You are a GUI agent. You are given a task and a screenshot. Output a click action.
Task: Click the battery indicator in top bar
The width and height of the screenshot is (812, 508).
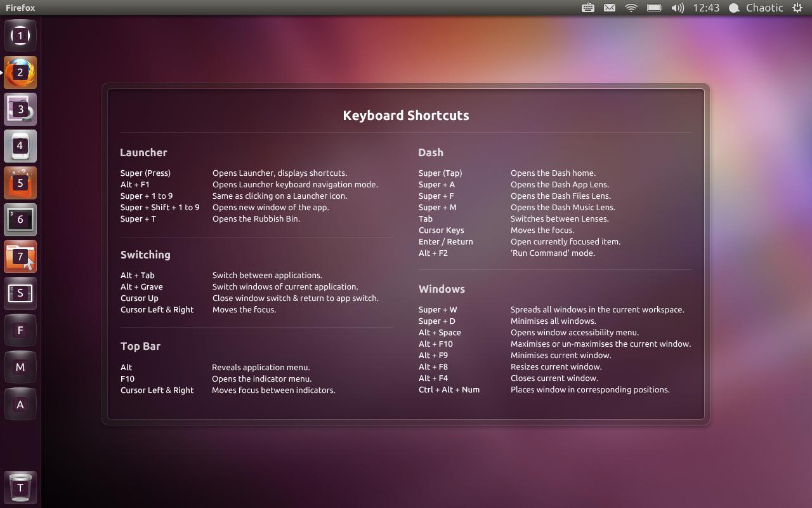pos(654,8)
